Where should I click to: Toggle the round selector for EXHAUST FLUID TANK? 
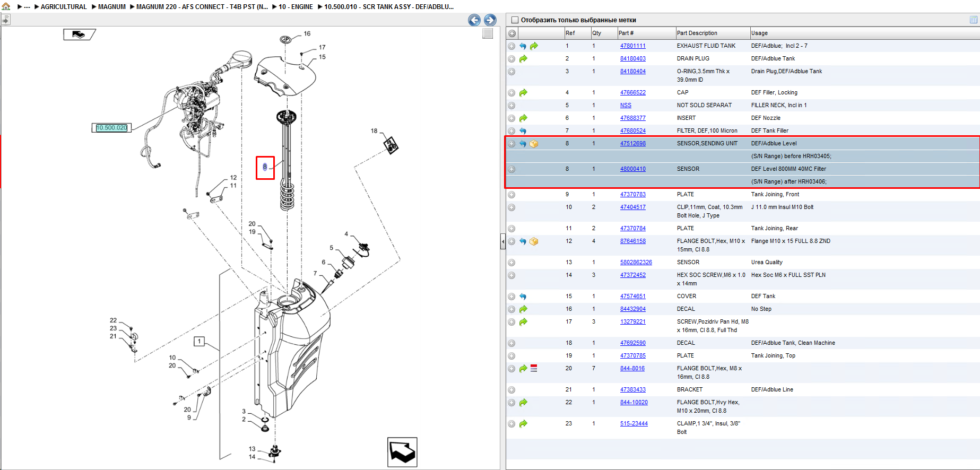tap(511, 46)
